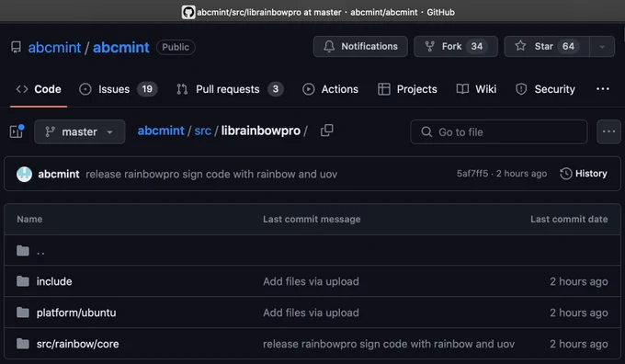The height and width of the screenshot is (364, 625).
Task: Open more repository tabs ellipsis menu
Action: pos(603,89)
